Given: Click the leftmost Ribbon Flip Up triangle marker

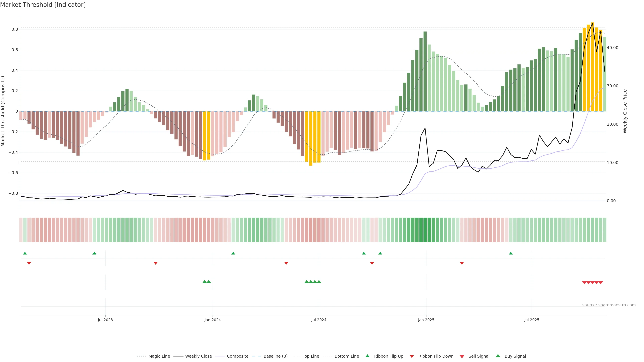Looking at the screenshot, I should (25, 253).
